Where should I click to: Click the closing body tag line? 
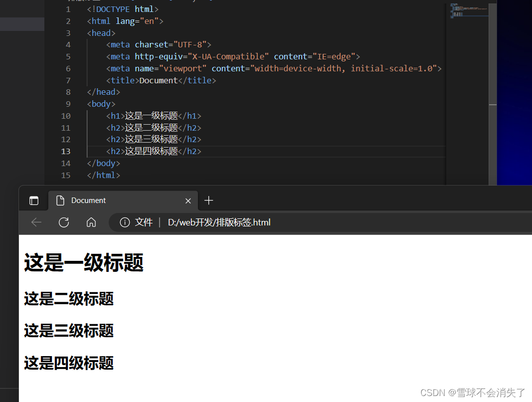[x=104, y=163]
